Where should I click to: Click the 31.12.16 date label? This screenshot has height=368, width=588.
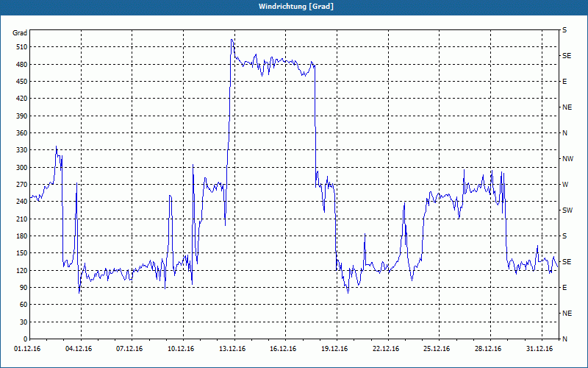click(539, 349)
